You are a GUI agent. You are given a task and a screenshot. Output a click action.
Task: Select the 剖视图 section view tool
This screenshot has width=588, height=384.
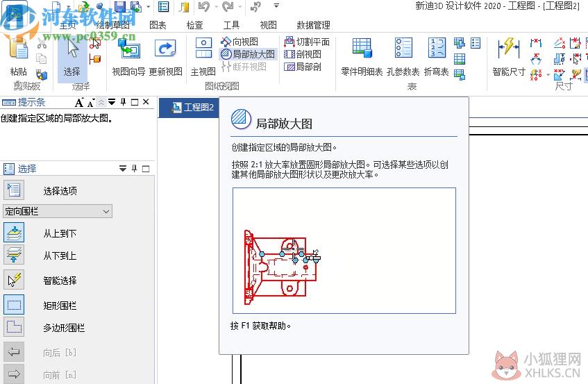pos(303,54)
